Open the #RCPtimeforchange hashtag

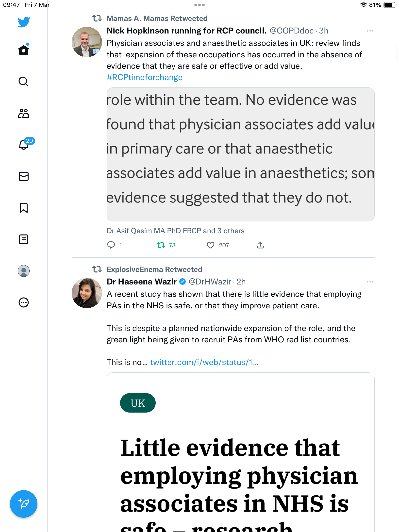click(145, 77)
